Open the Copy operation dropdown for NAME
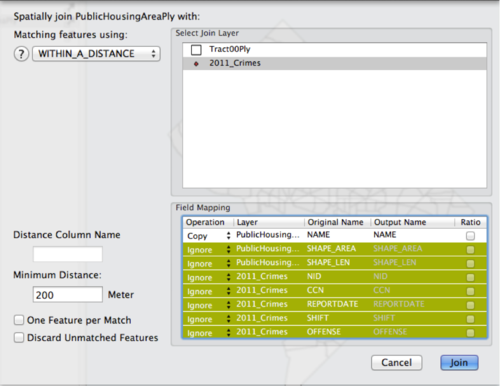The height and width of the screenshot is (386, 500). coord(209,236)
